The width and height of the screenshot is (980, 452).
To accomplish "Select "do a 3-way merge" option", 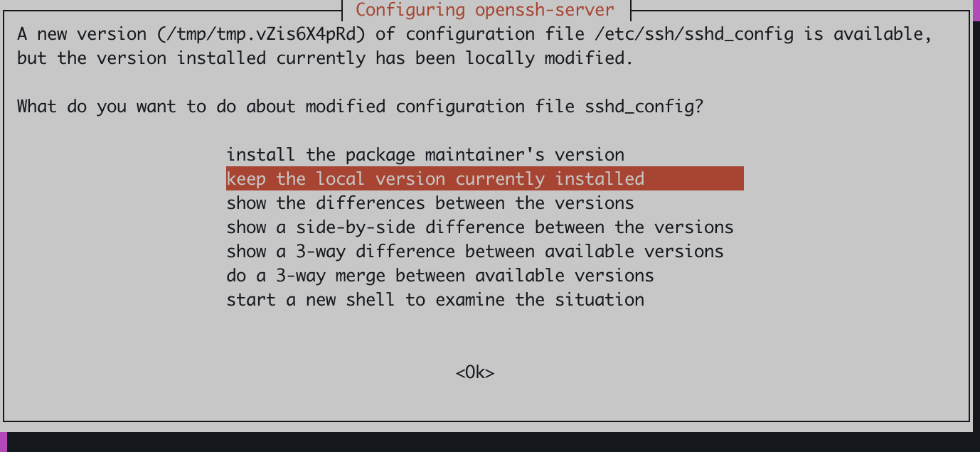I will pyautogui.click(x=440, y=276).
